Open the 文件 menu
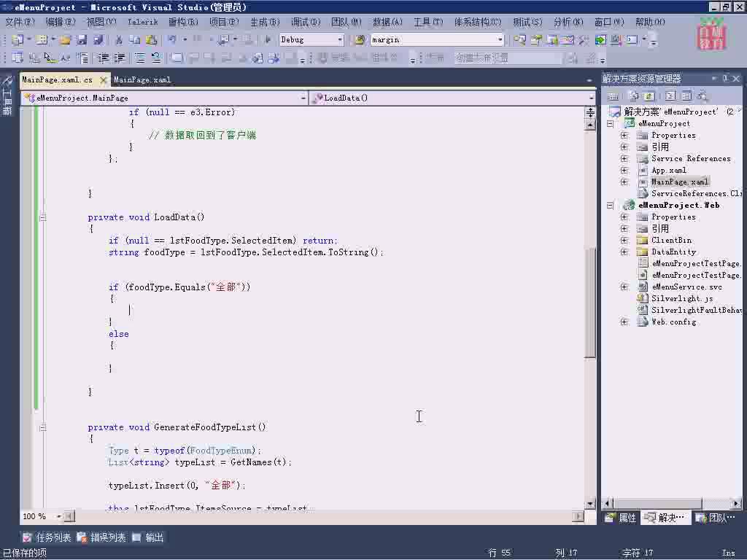 [x=20, y=22]
